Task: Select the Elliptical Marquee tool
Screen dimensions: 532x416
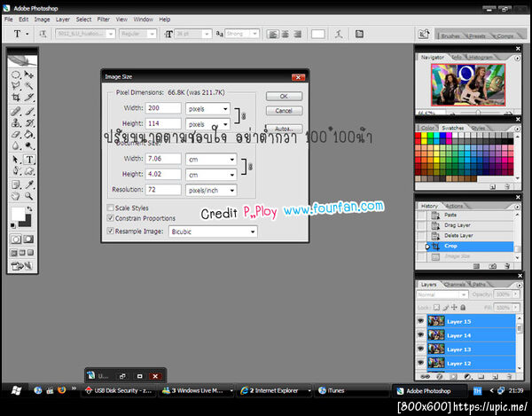Action: point(16,75)
